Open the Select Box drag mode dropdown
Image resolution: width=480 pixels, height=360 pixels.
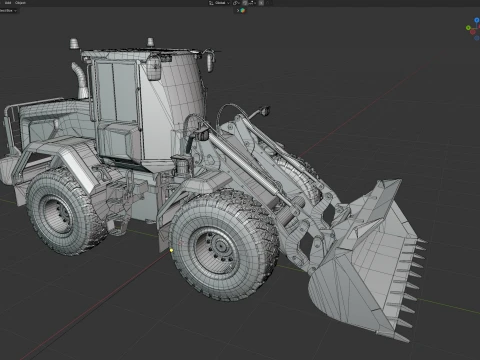[8, 10]
